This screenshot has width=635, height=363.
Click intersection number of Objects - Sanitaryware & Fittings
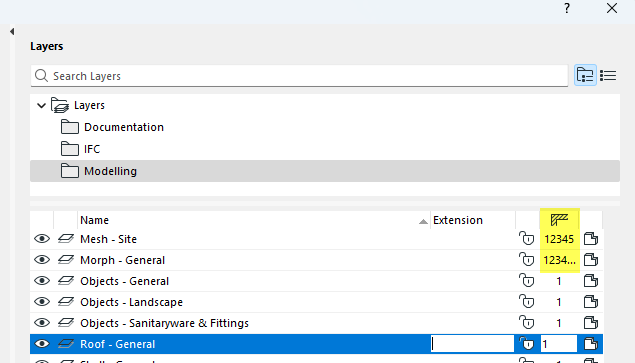click(x=559, y=323)
